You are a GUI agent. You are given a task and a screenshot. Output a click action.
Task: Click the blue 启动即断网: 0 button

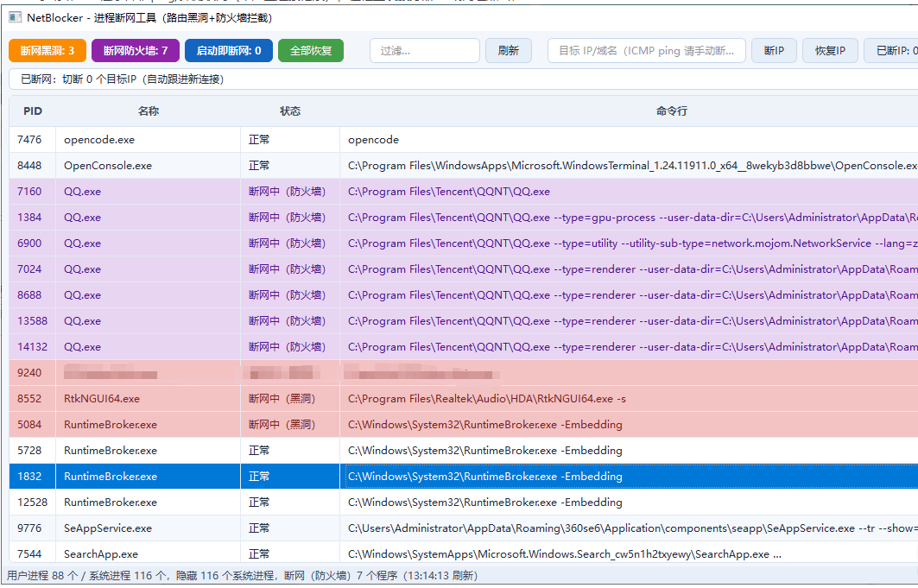[229, 51]
